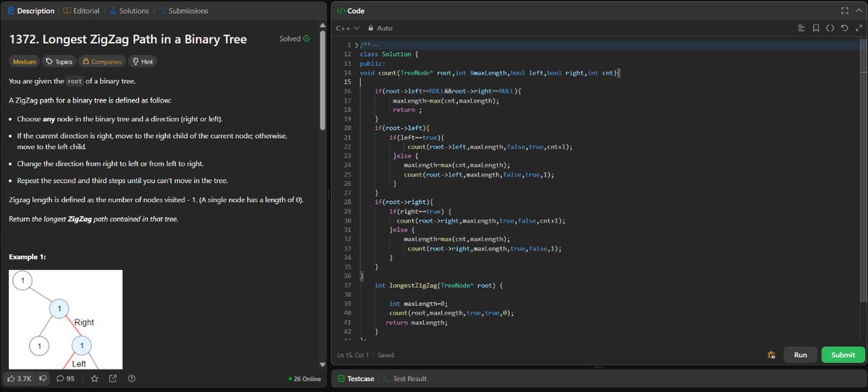Expand the folded comment at line 1
Screen dimensions: 868x392
(x=356, y=45)
